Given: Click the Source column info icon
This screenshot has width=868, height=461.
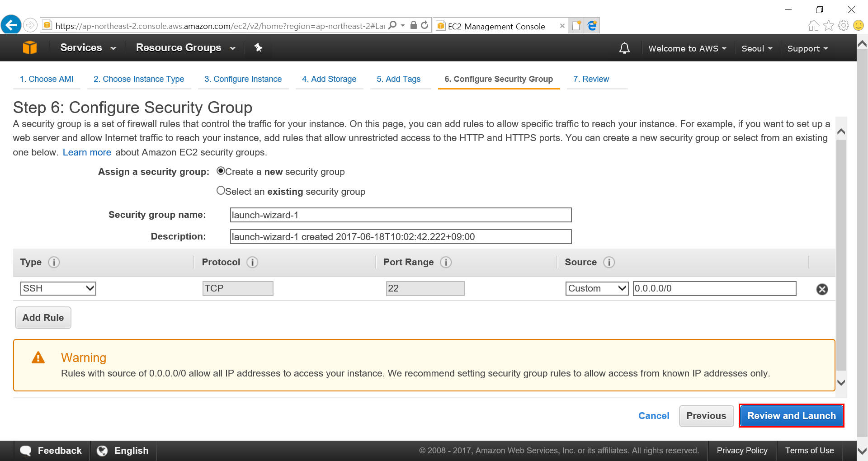Looking at the screenshot, I should pos(609,262).
